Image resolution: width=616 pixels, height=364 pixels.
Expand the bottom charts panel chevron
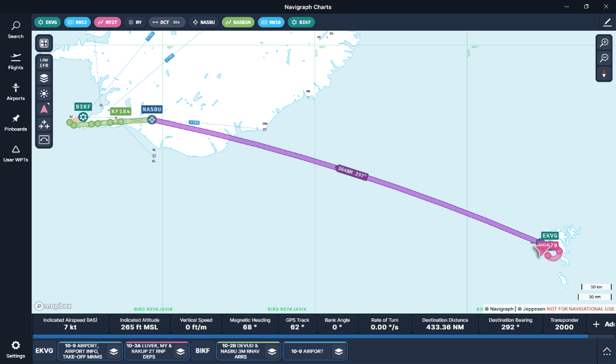(606, 351)
